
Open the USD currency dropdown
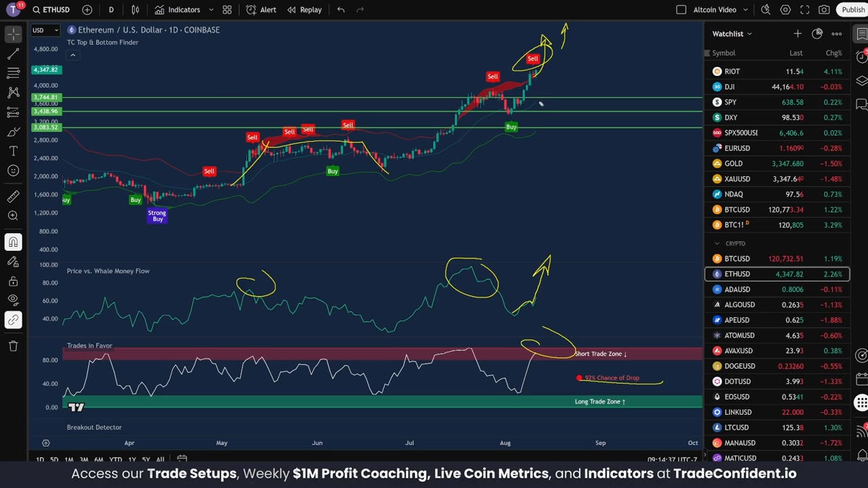pos(45,30)
